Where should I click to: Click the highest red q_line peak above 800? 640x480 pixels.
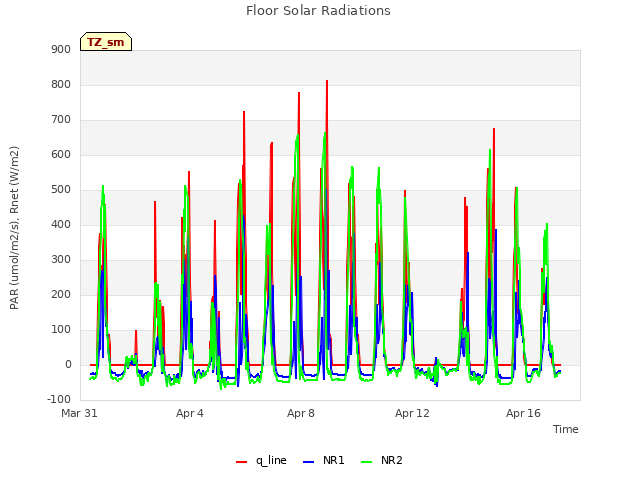coord(327,81)
